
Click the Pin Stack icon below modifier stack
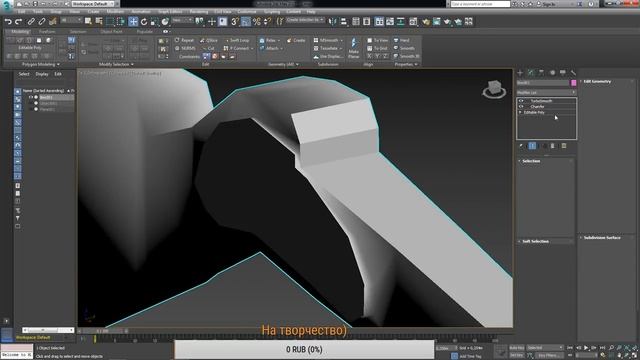521,146
